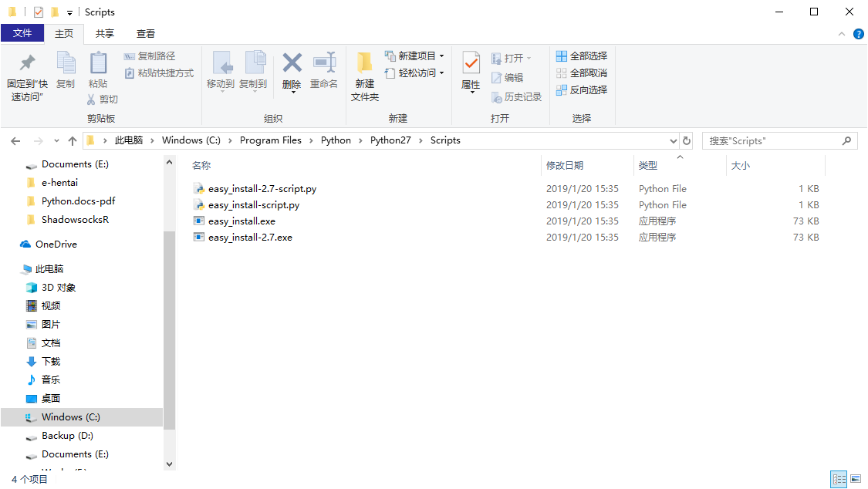The height and width of the screenshot is (489, 868).
Task: Click the breadcrumb chevron after Windows (C:)
Action: [230, 140]
